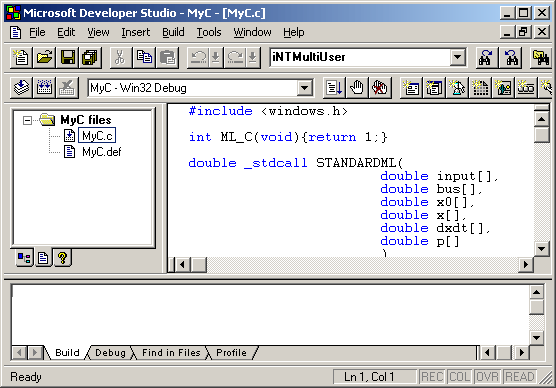Click the code editor scroll right arrow
556x388 pixels.
coord(526,265)
